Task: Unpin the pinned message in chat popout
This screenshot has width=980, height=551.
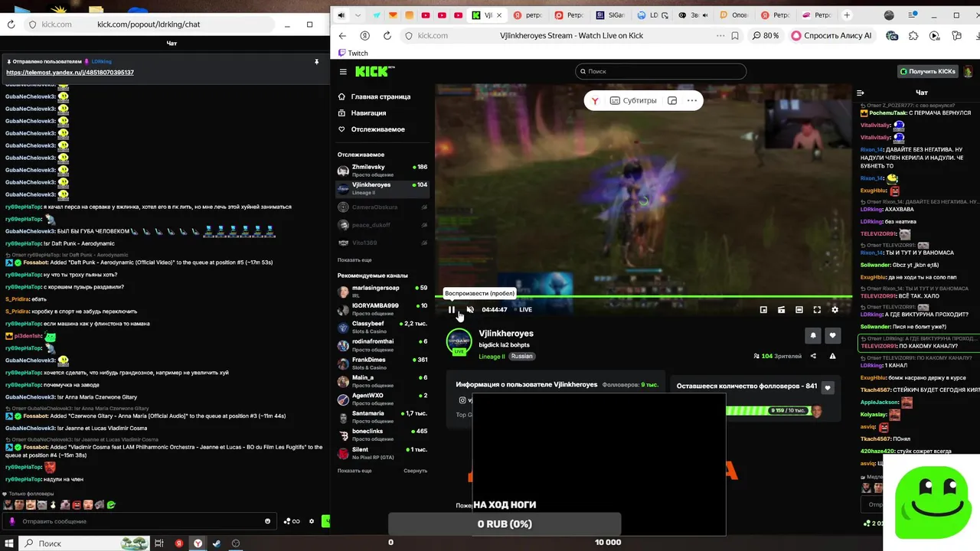Action: 317,62
